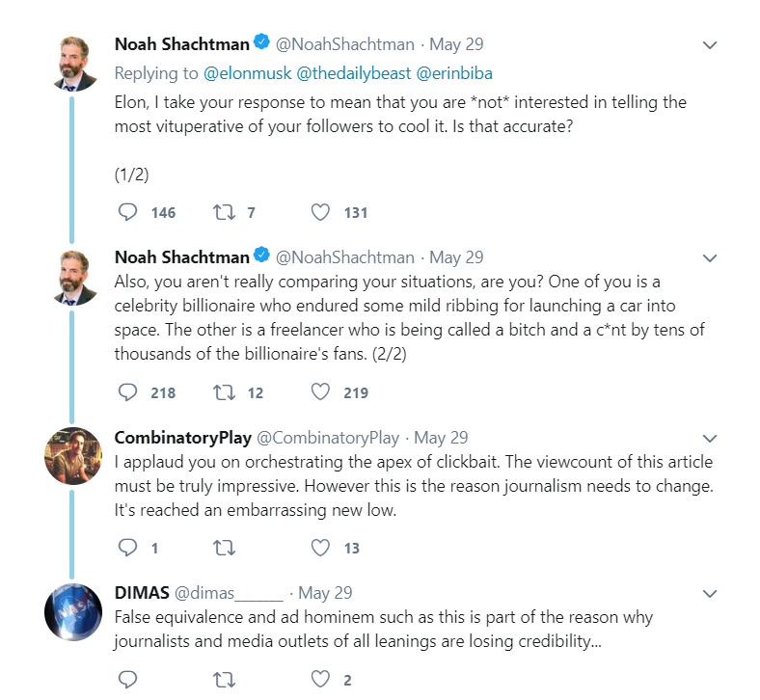Like the (2/2) tweet with 219 likes

[321, 392]
